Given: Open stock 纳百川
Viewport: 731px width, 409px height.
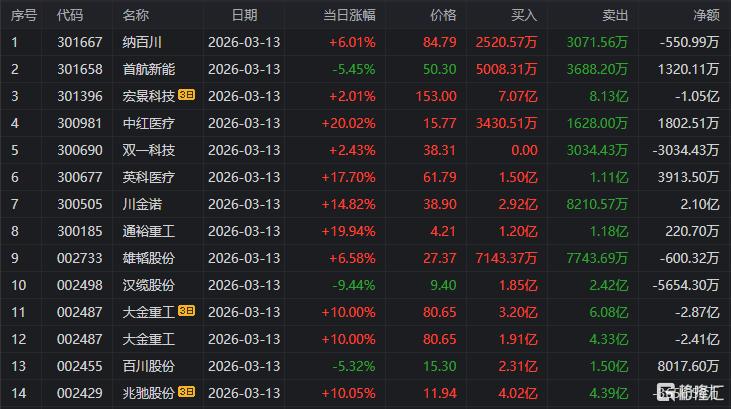Looking at the screenshot, I should click(x=142, y=42).
